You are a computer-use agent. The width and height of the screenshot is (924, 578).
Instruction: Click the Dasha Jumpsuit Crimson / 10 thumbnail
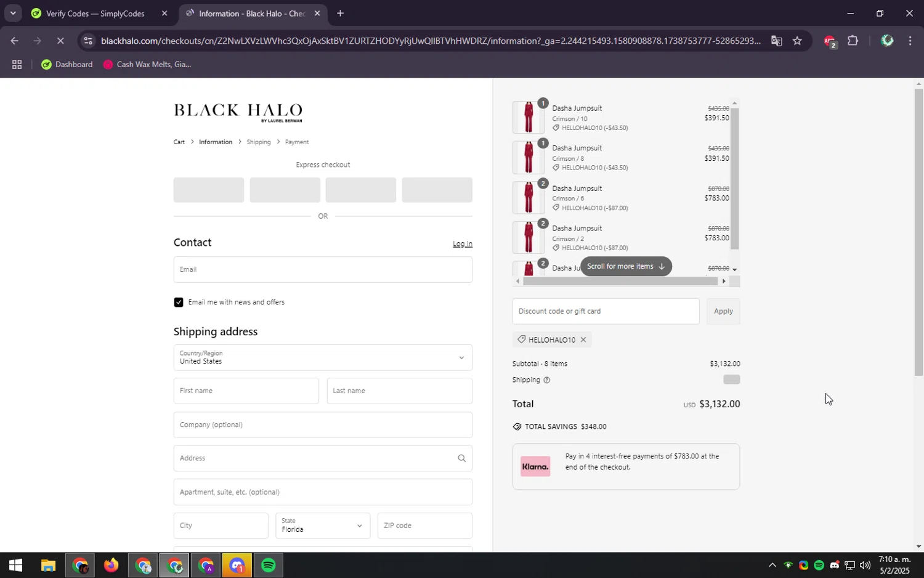(529, 117)
